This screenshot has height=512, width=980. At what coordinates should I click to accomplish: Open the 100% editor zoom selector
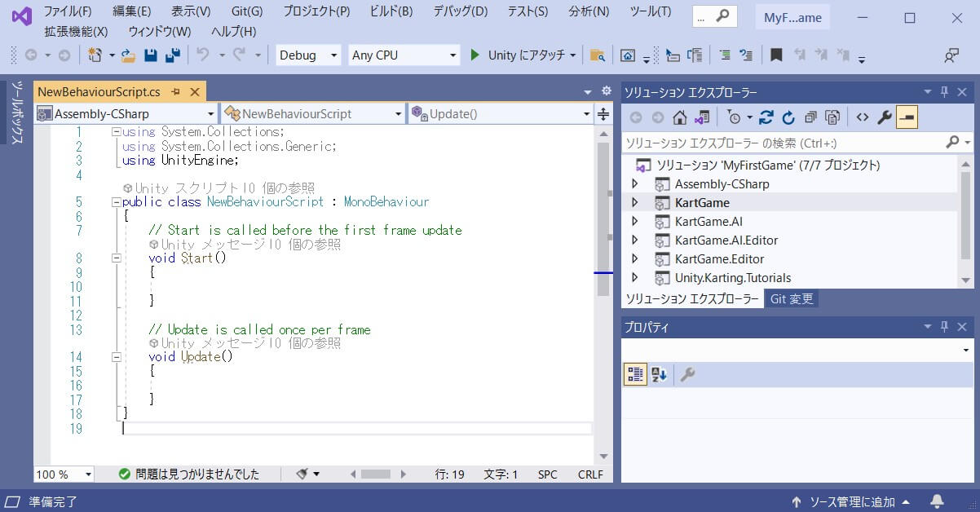coord(63,474)
